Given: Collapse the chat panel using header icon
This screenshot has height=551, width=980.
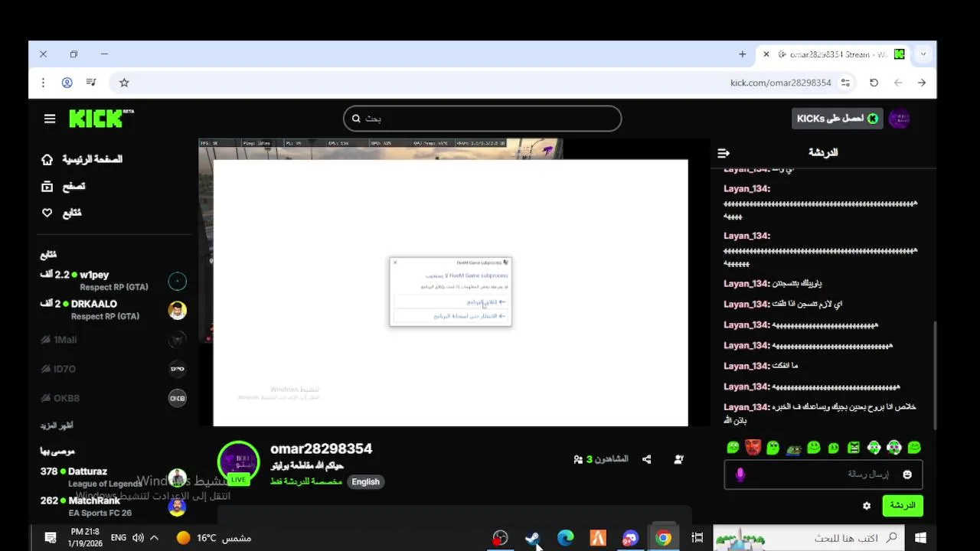Looking at the screenshot, I should tap(724, 153).
